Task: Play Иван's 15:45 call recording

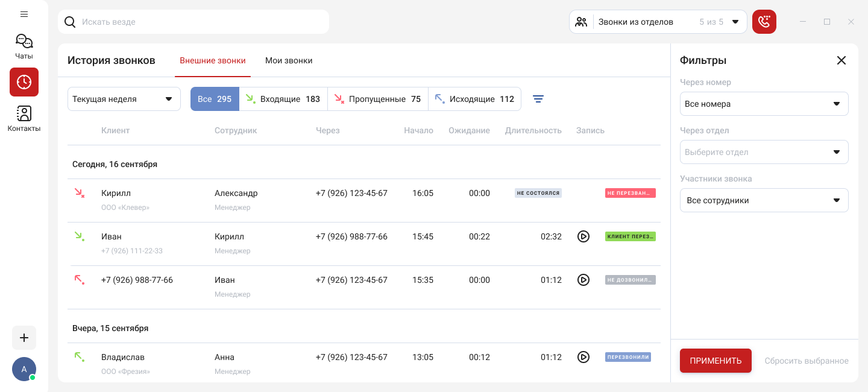Action: coord(583,236)
